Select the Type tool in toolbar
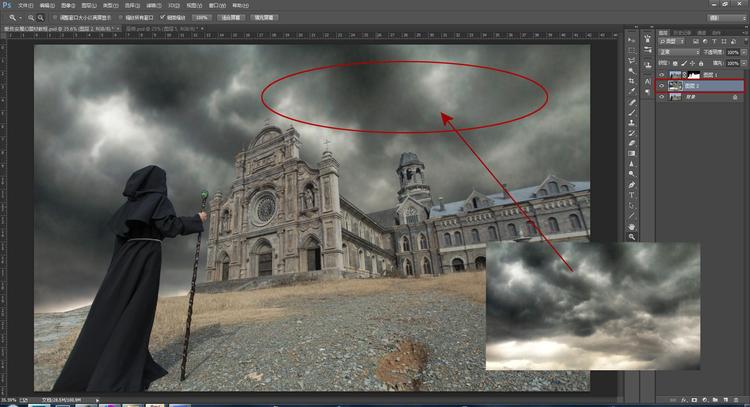The width and height of the screenshot is (750, 407). 632,195
